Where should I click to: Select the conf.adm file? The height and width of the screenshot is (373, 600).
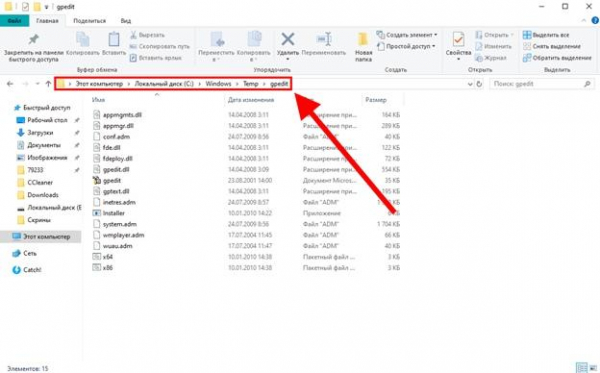[x=116, y=137]
